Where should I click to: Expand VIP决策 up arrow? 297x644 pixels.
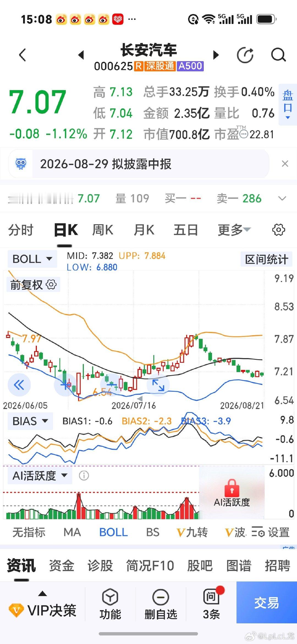pyautogui.click(x=42, y=594)
